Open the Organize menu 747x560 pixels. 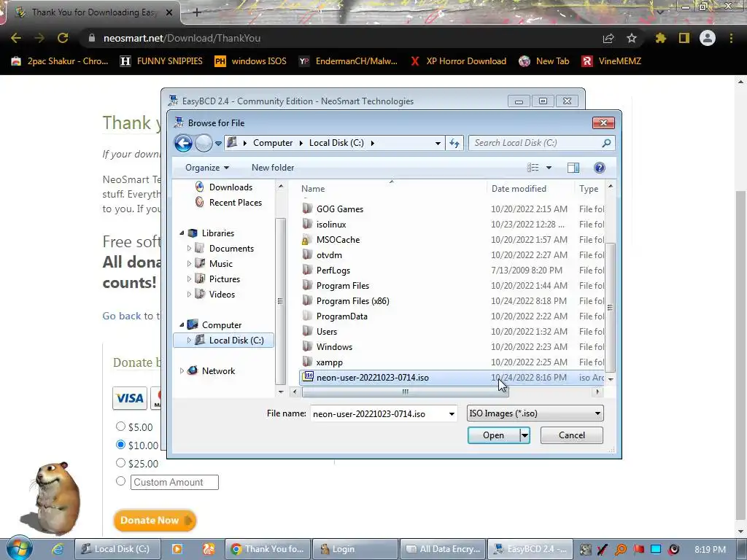207,168
